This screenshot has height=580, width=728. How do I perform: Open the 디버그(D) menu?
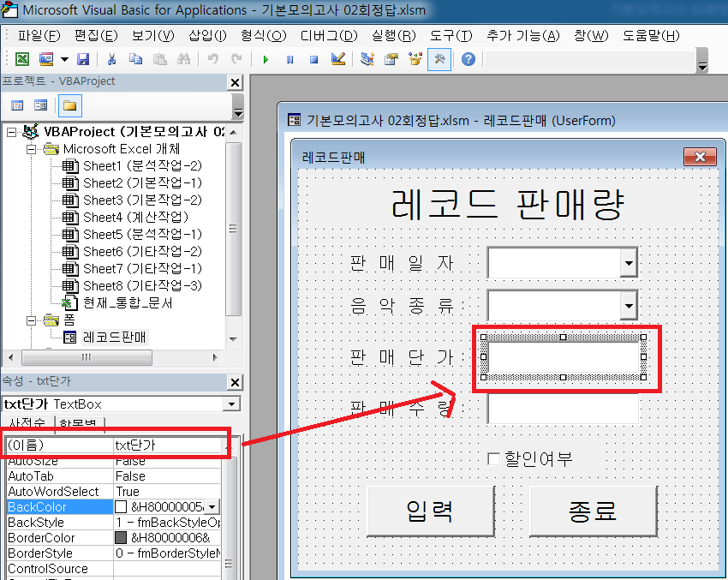pyautogui.click(x=328, y=35)
